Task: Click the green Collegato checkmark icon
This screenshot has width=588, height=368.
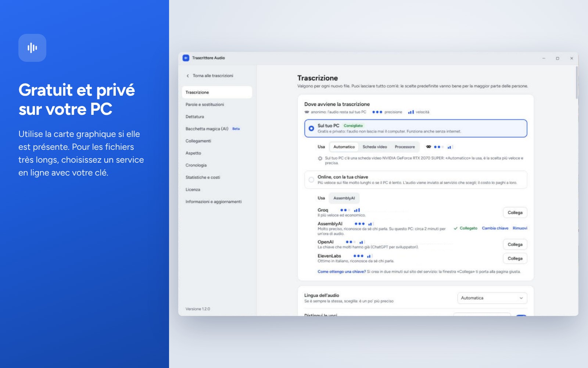Action: (456, 228)
